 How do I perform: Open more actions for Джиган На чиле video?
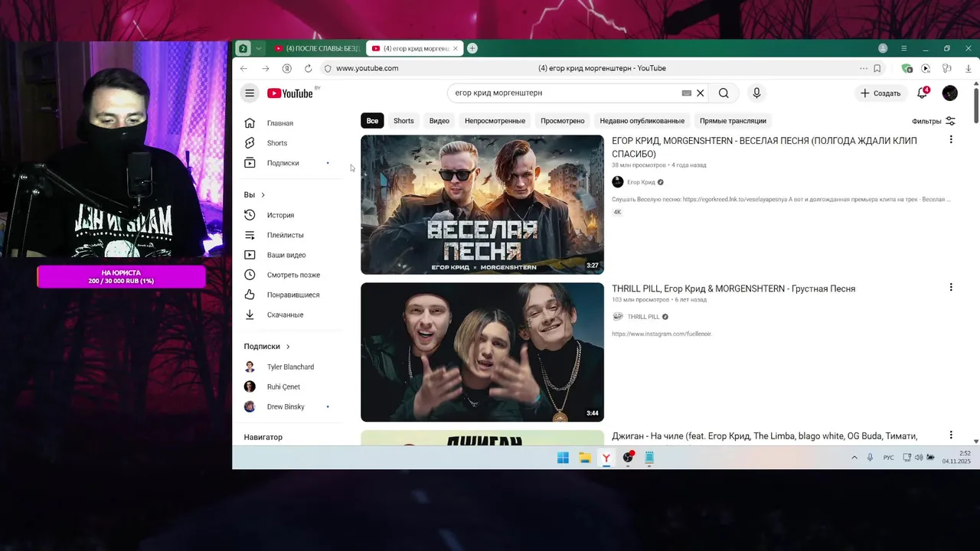(951, 435)
